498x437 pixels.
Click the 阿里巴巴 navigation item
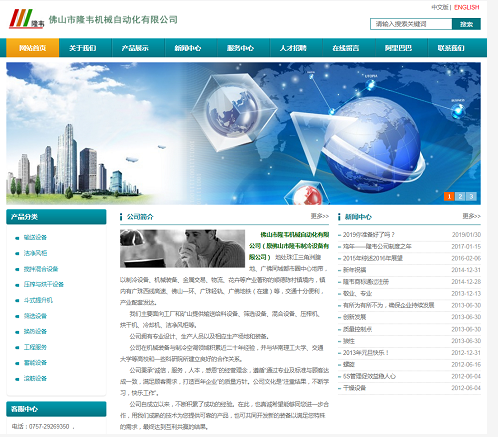click(398, 48)
